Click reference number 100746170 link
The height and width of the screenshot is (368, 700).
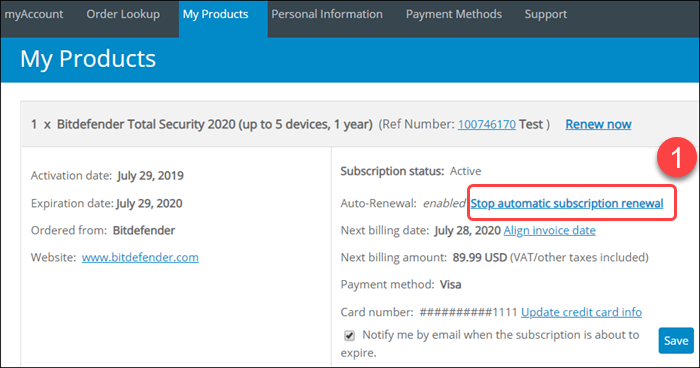[487, 124]
